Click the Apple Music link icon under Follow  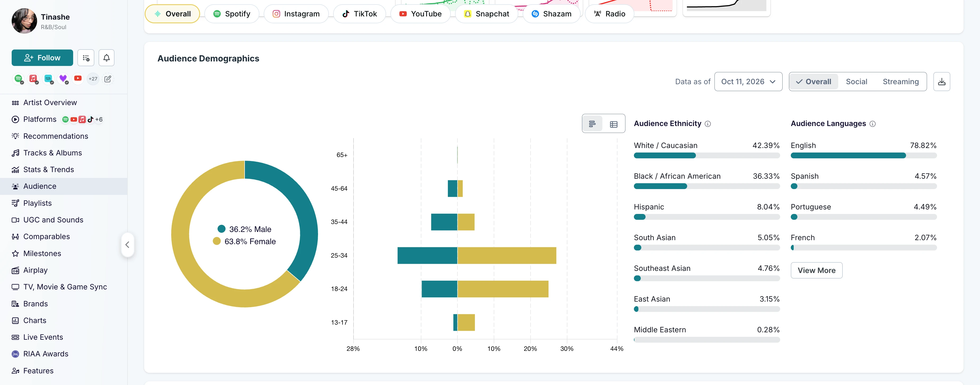pyautogui.click(x=33, y=79)
